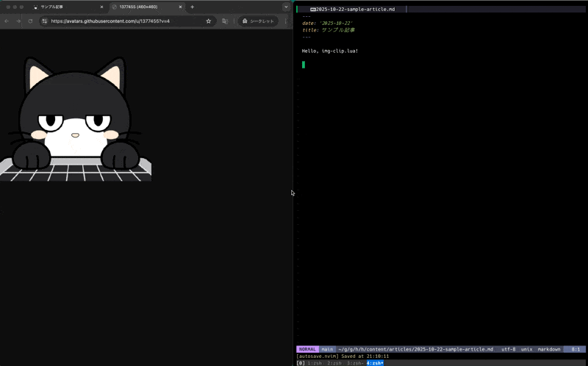Click the NORMAL mode indicator

pos(307,350)
